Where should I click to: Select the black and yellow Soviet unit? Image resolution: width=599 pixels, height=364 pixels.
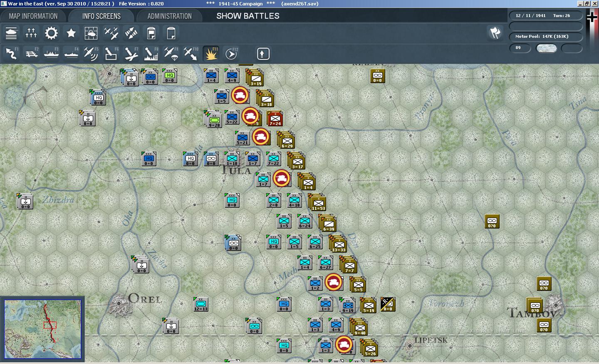pyautogui.click(x=388, y=305)
